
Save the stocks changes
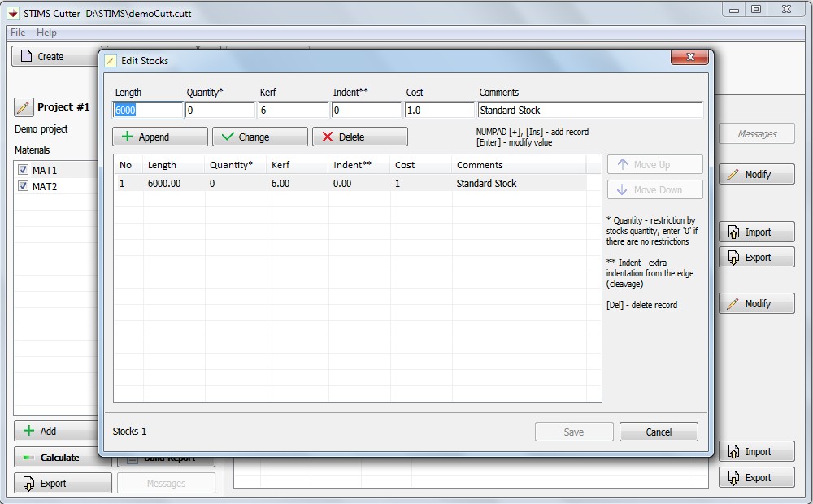[x=574, y=432]
